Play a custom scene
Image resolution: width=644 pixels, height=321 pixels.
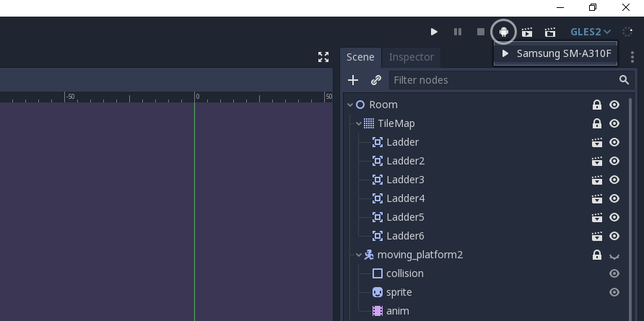tap(550, 32)
